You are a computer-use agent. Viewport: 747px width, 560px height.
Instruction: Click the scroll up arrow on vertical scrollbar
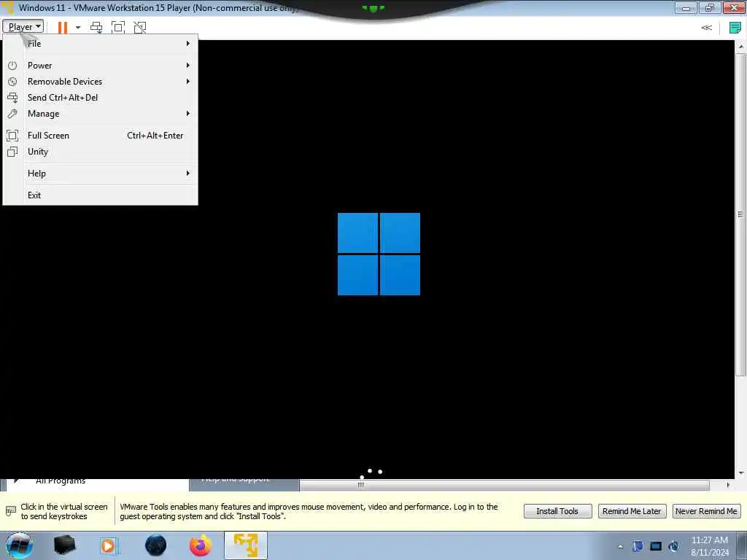point(741,47)
